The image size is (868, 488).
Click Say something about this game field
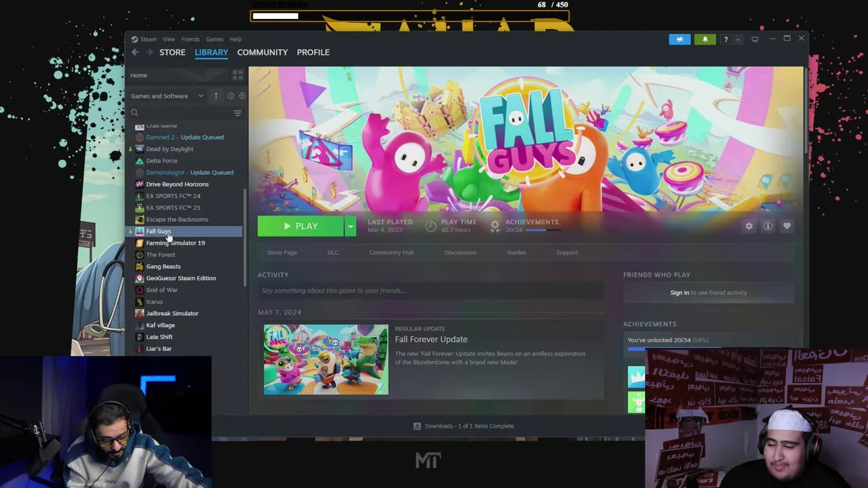click(x=431, y=291)
